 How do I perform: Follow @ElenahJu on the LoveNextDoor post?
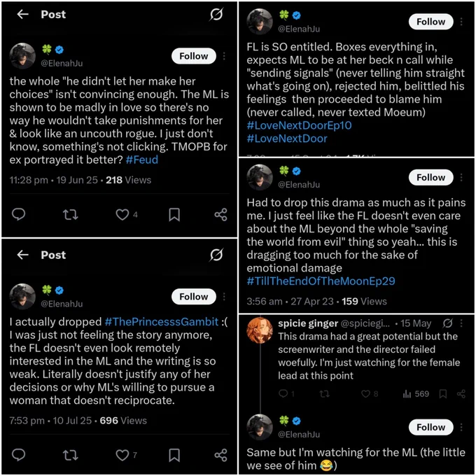pyautogui.click(x=431, y=22)
